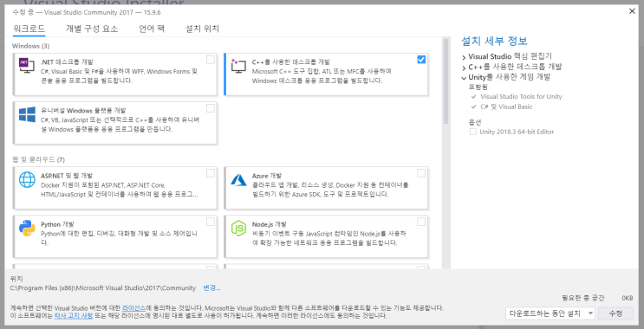Click the 옵션 label in details

tap(475, 122)
